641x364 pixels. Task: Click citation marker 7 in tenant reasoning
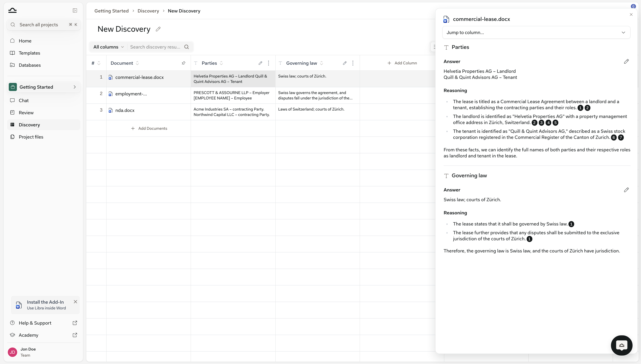(621, 138)
